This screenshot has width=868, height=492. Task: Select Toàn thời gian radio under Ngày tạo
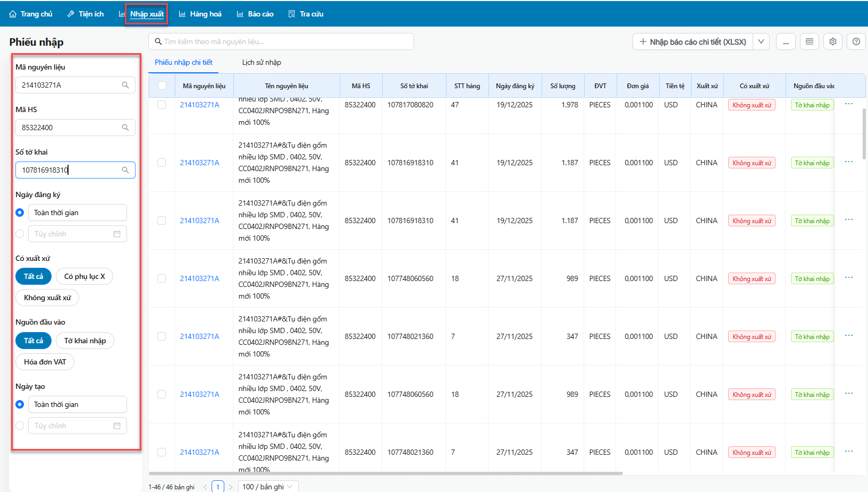pos(20,404)
